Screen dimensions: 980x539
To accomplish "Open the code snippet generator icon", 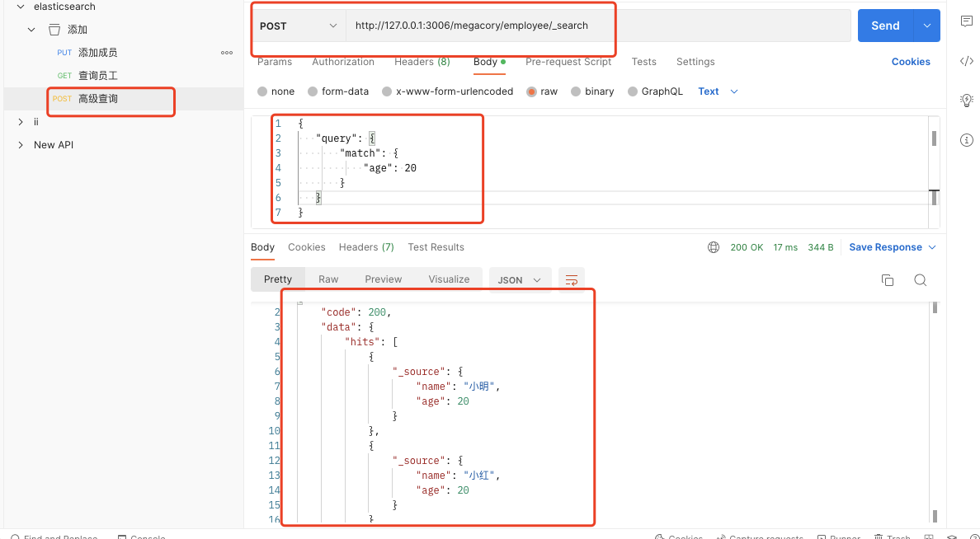I will (x=966, y=63).
